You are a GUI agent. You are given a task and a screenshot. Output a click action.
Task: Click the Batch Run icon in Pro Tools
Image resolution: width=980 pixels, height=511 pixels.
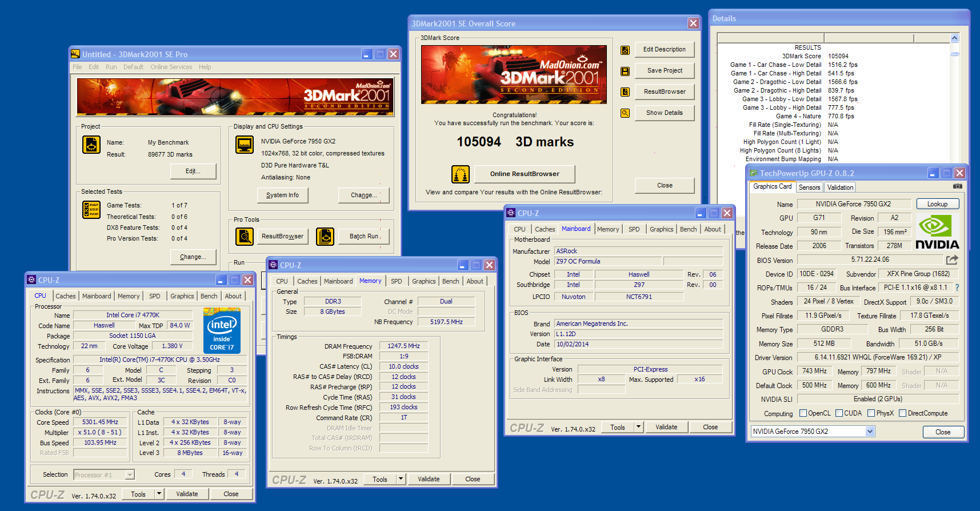[325, 236]
